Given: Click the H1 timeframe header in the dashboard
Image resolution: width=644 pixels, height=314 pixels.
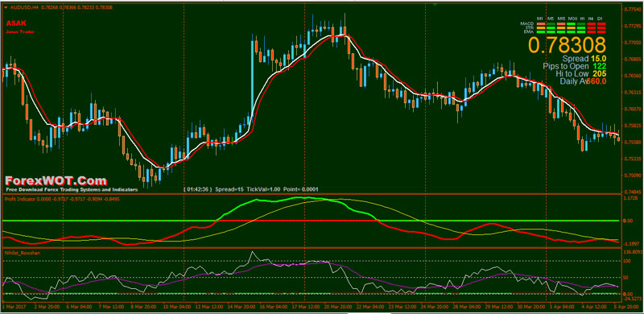Looking at the screenshot, I should pyautogui.click(x=582, y=19).
